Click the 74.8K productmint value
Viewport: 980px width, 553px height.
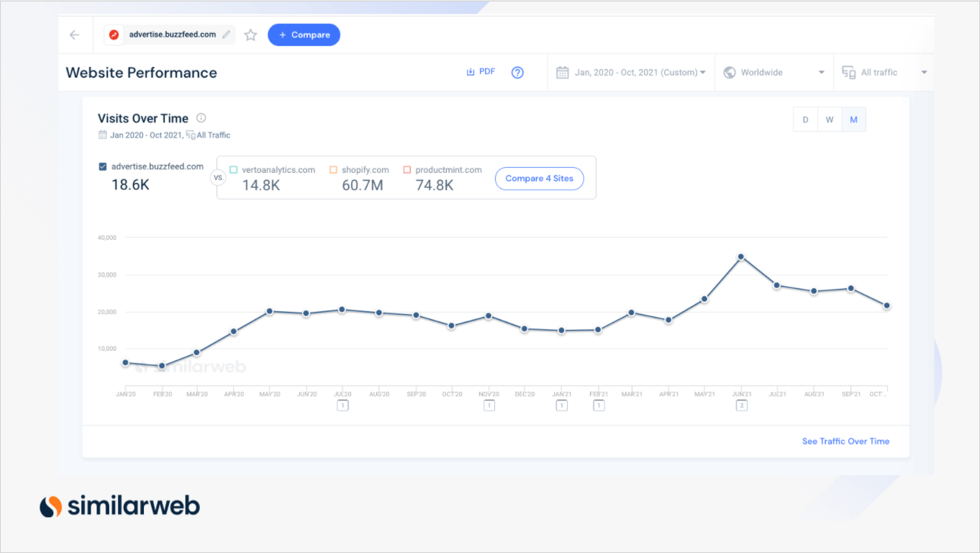tap(435, 185)
